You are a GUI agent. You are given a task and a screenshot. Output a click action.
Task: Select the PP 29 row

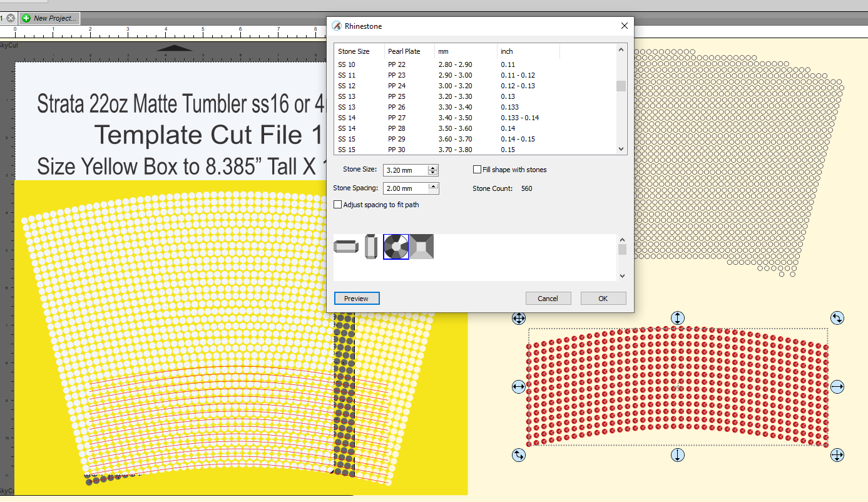[476, 139]
